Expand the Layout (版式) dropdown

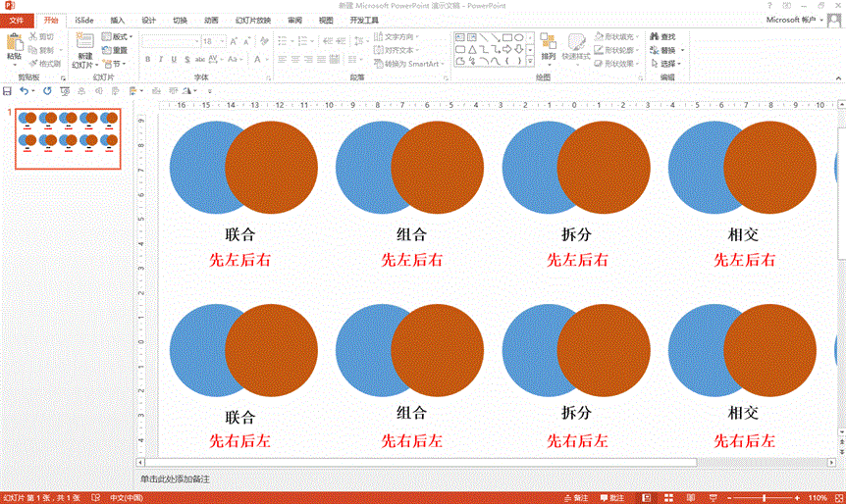pos(133,37)
